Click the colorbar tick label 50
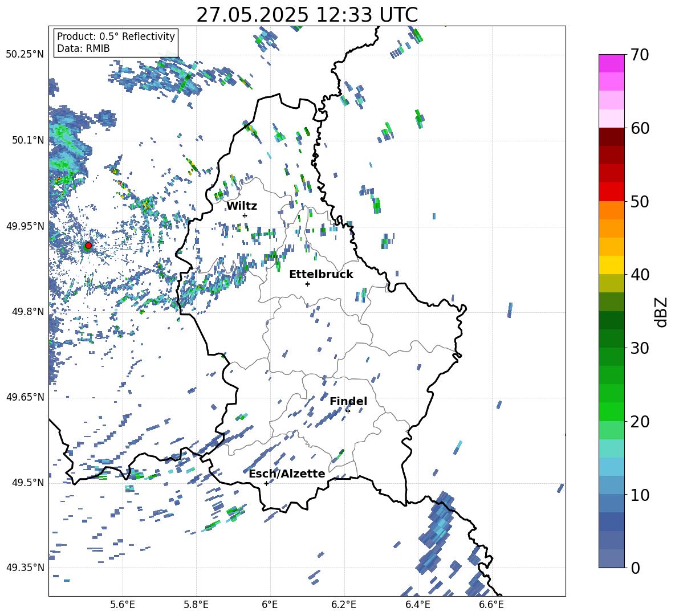675x616 pixels. [x=640, y=201]
